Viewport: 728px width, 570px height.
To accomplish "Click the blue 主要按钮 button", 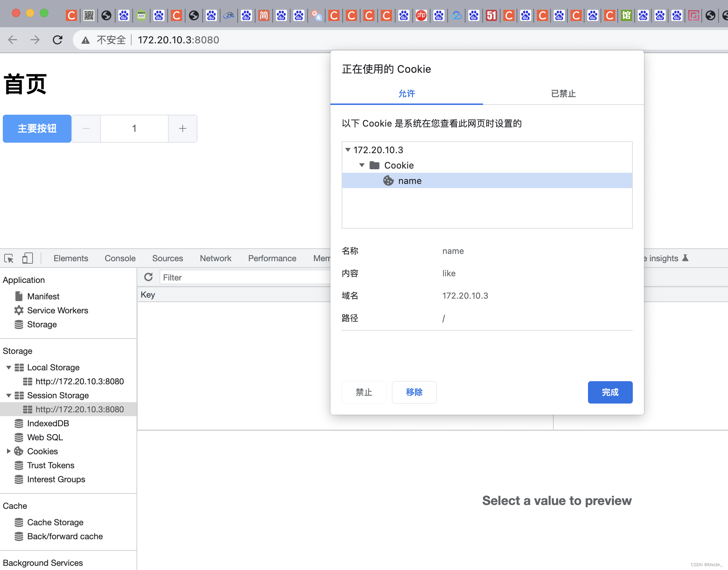I will tap(37, 128).
